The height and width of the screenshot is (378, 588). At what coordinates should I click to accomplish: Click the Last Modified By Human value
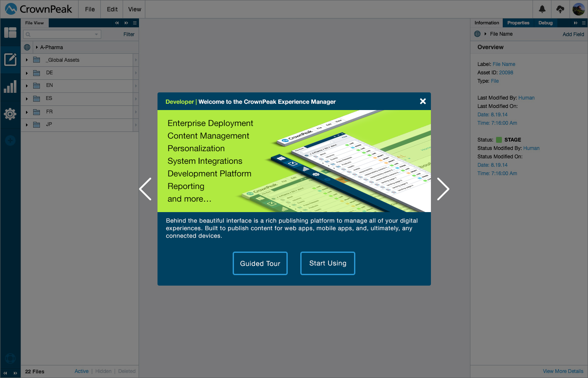(x=526, y=98)
